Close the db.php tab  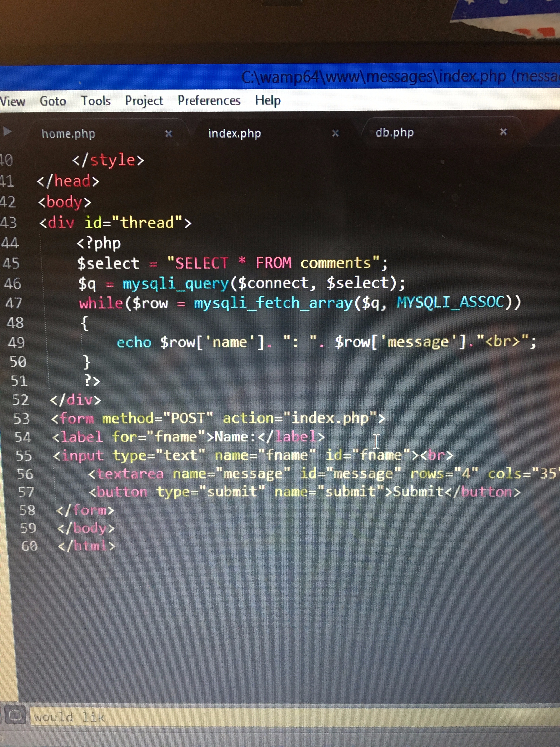point(503,132)
